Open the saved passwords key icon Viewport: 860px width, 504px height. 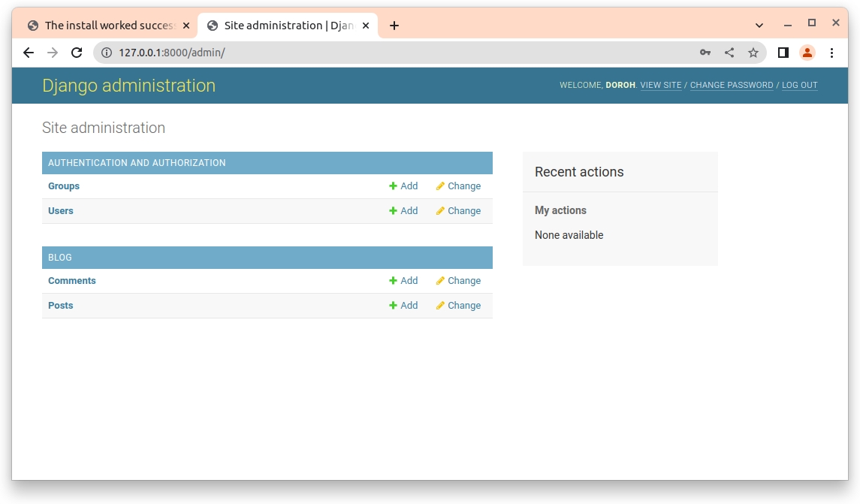[x=705, y=53]
